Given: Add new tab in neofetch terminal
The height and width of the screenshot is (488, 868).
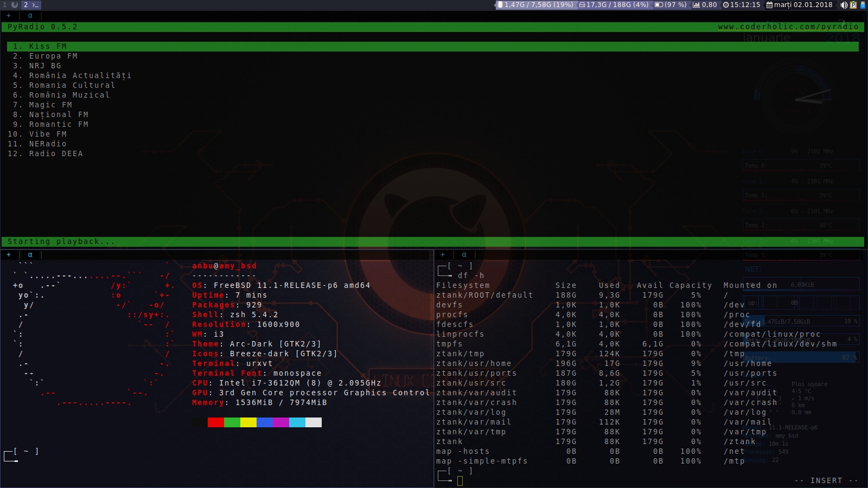Looking at the screenshot, I should pyautogui.click(x=9, y=254).
